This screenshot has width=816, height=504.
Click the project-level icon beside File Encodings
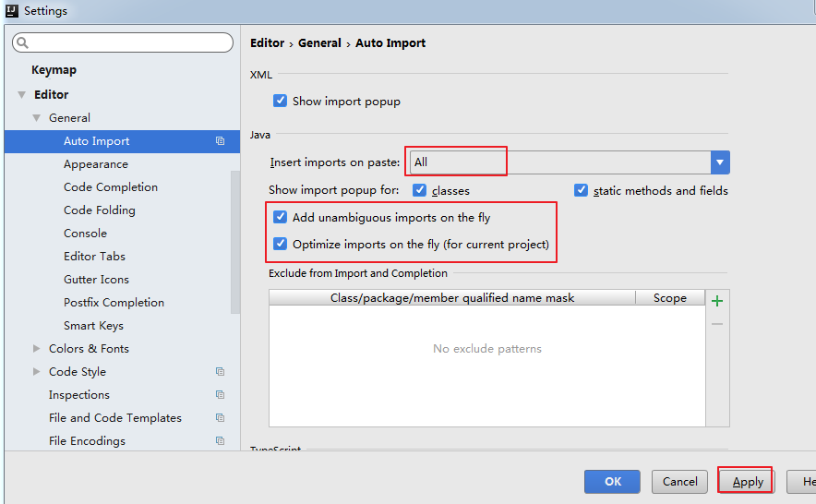220,441
